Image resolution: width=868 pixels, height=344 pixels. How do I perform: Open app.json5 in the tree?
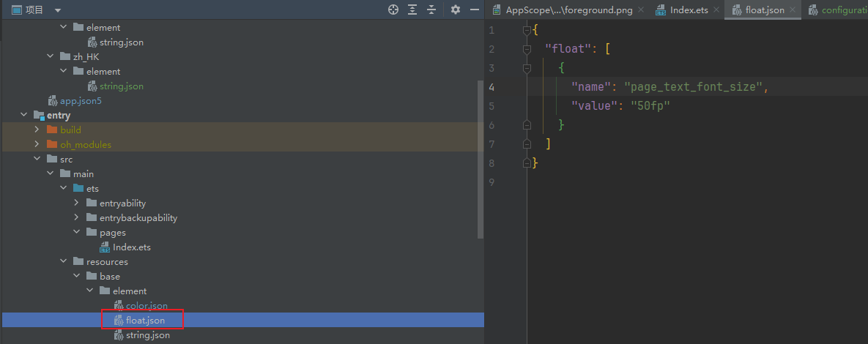pyautogui.click(x=81, y=101)
